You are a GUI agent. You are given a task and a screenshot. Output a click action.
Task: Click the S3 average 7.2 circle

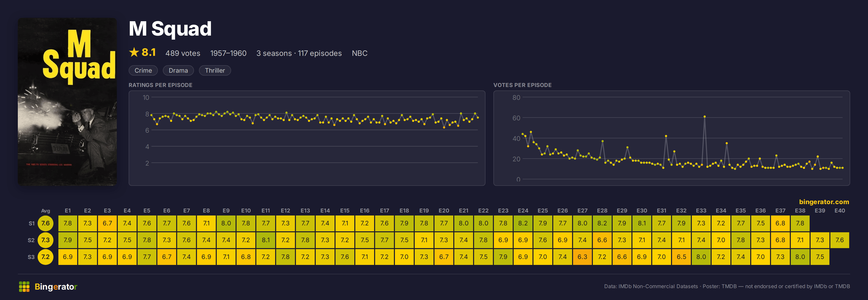coord(46,257)
